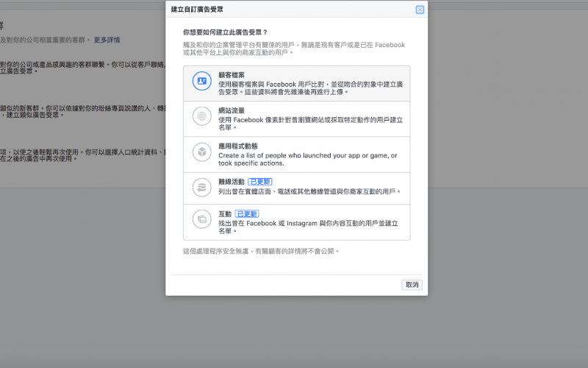Screen dimensions: 588x368
Task: Click the 應用程式動態 cube icon
Action: 201,152
